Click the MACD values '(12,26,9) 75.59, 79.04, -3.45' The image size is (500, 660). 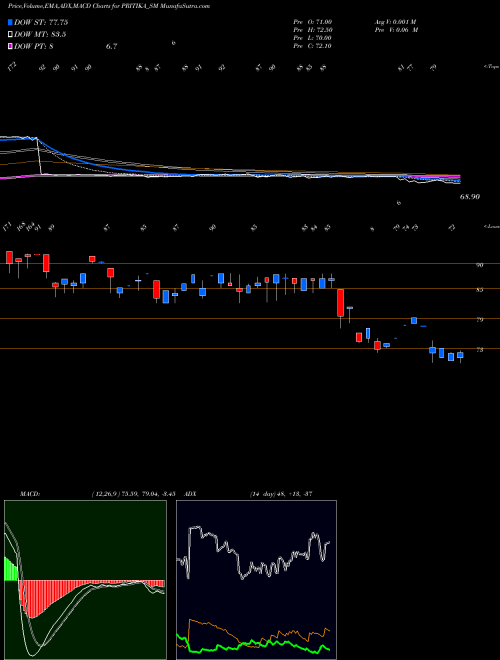(x=136, y=493)
